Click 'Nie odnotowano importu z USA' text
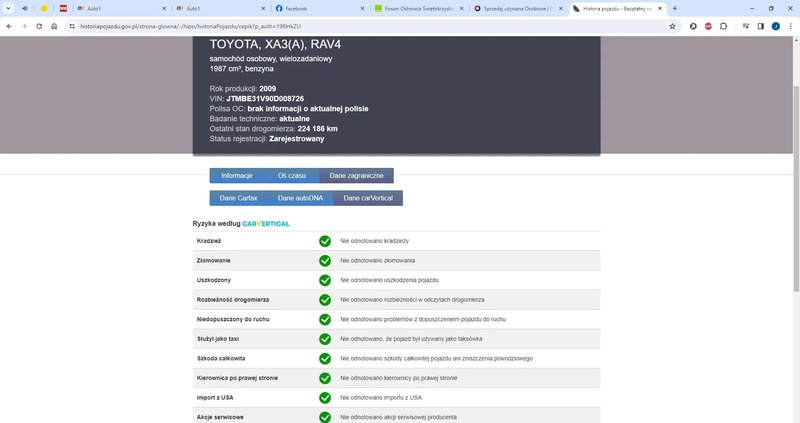The height and width of the screenshot is (423, 800). [381, 397]
